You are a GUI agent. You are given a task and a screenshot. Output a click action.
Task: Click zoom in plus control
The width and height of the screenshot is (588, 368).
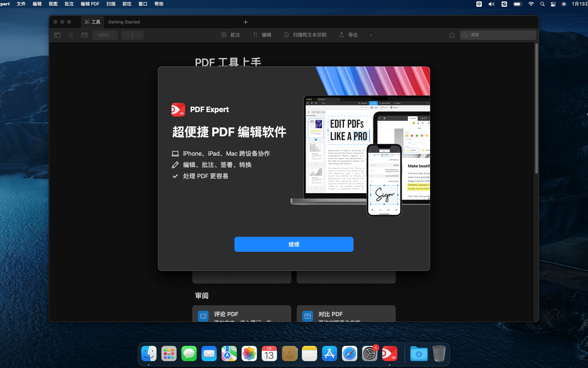coord(138,35)
